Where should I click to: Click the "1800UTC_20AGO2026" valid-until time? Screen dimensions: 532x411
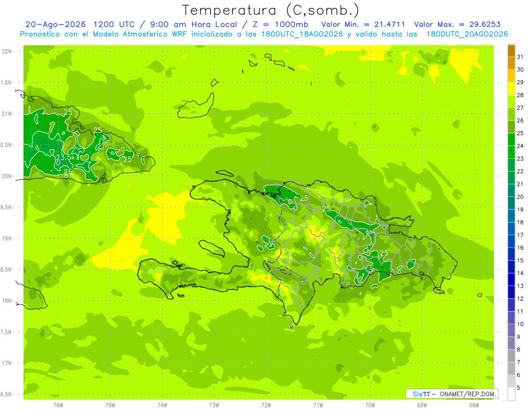[x=467, y=34]
